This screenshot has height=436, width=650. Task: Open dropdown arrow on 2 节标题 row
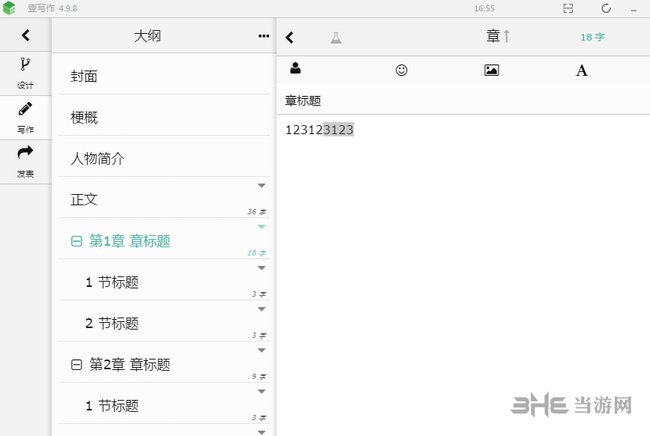(262, 309)
